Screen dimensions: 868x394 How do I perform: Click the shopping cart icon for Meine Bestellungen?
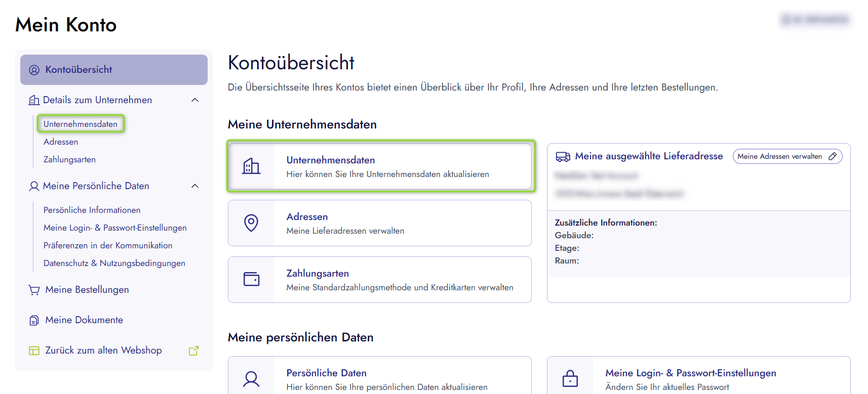[x=34, y=290]
